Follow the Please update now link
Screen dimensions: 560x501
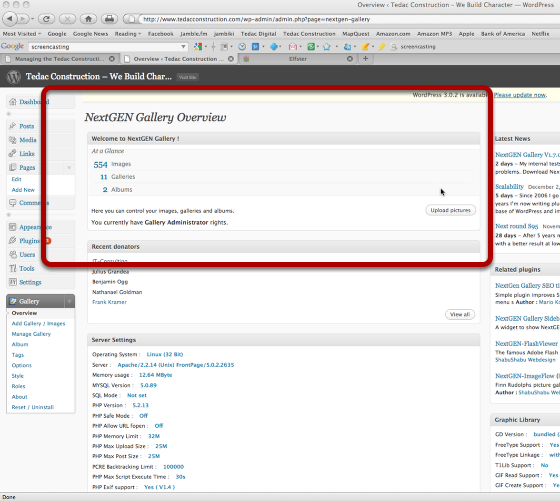(x=520, y=95)
